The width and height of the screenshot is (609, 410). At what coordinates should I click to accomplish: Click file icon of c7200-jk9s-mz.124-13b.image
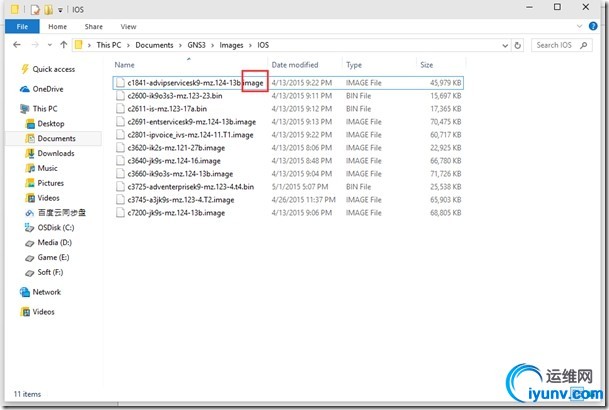120,213
